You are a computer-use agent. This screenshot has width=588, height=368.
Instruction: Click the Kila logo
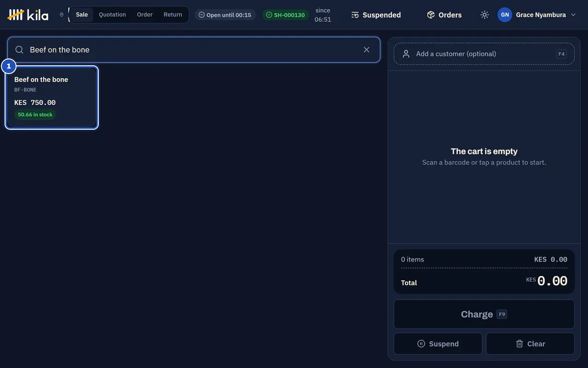coord(28,15)
